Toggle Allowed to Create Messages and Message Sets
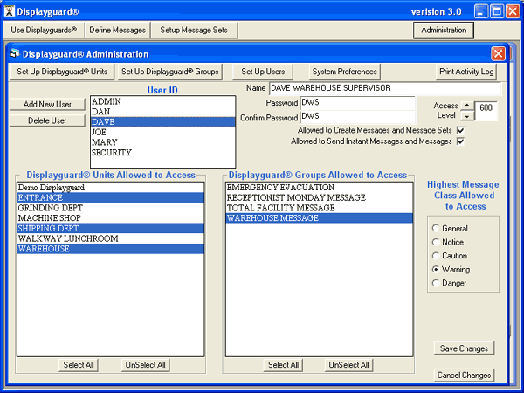524x393 pixels. [461, 130]
